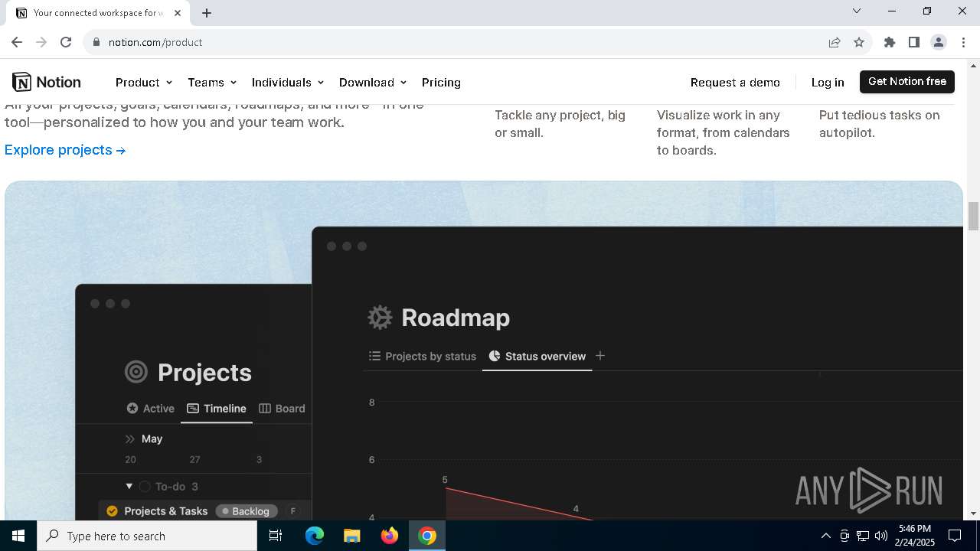This screenshot has height=551, width=980.
Task: Click the double-arrow next to May
Action: (x=130, y=439)
